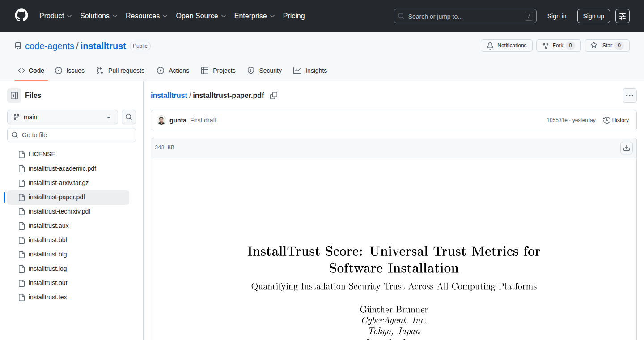644x340 pixels.
Task: Open more file actions ellipsis
Action: (630, 96)
